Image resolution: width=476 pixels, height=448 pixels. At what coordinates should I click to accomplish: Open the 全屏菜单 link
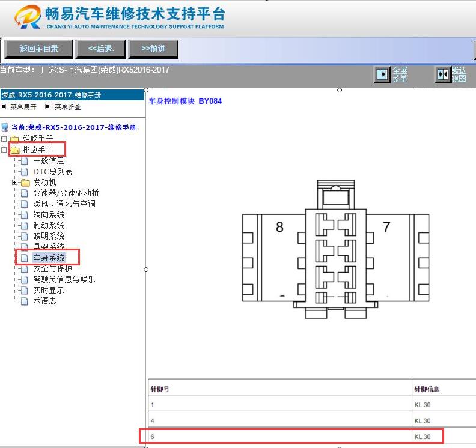click(400, 74)
